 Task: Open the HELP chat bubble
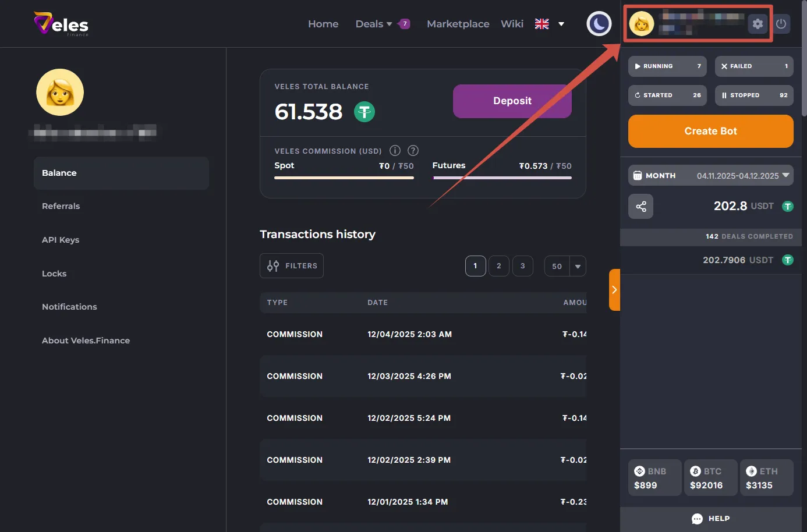tap(710, 519)
